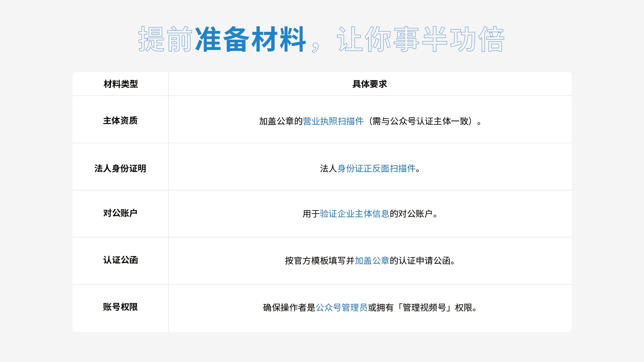Click blue text 营业执照扫描件
Screen dimensions: 644x362
[x=333, y=121]
